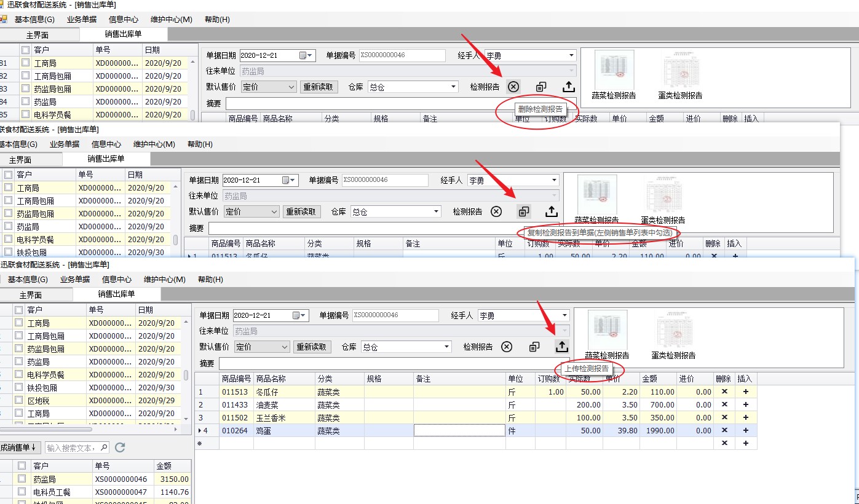Viewport: 859px width, 504px height.
Task: Delete the 冬瓜仔 product row
Action: (724, 392)
